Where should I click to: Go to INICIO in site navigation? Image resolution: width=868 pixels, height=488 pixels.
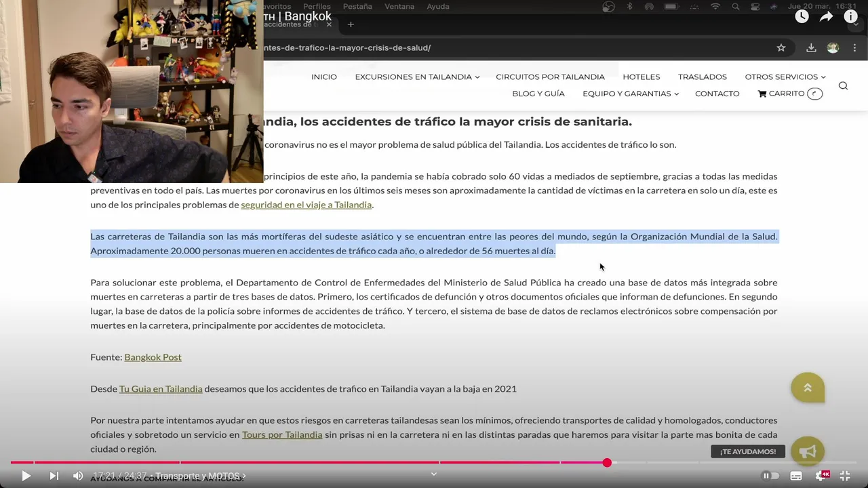[324, 77]
